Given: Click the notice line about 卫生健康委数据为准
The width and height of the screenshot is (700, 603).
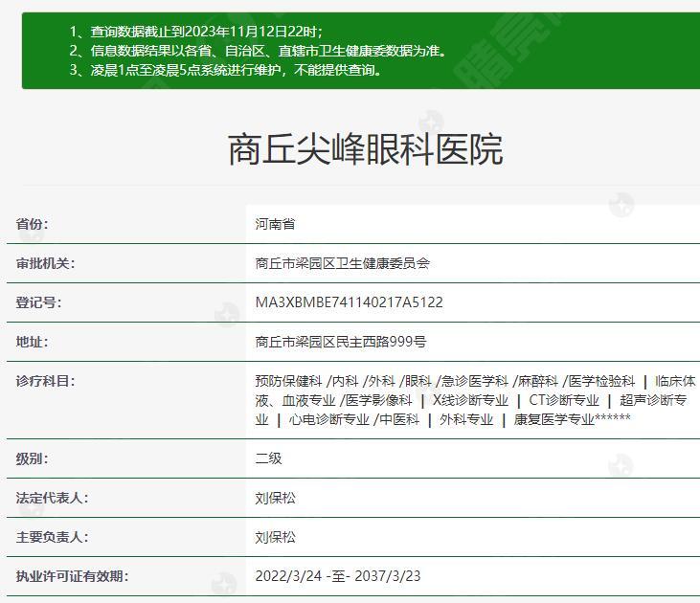Looking at the screenshot, I should (x=258, y=51).
